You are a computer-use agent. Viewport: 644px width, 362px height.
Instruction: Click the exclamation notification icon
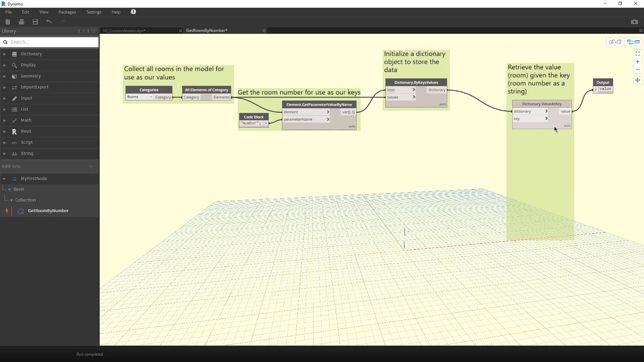click(x=133, y=12)
